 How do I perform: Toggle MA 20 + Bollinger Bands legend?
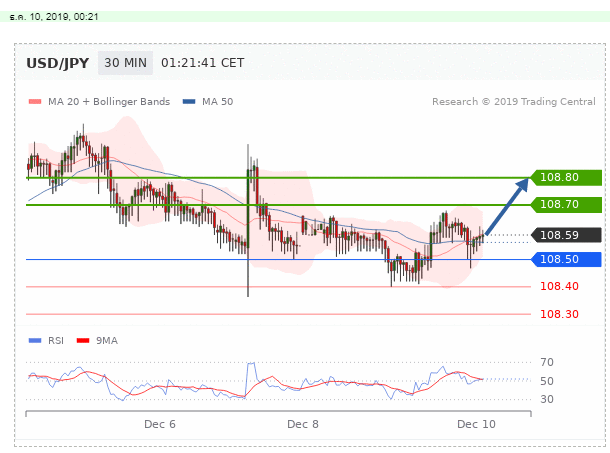pyautogui.click(x=108, y=102)
